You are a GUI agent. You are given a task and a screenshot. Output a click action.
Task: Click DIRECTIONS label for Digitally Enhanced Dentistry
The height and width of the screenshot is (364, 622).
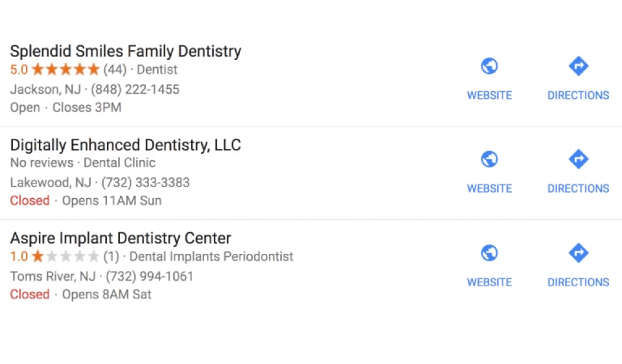[578, 188]
